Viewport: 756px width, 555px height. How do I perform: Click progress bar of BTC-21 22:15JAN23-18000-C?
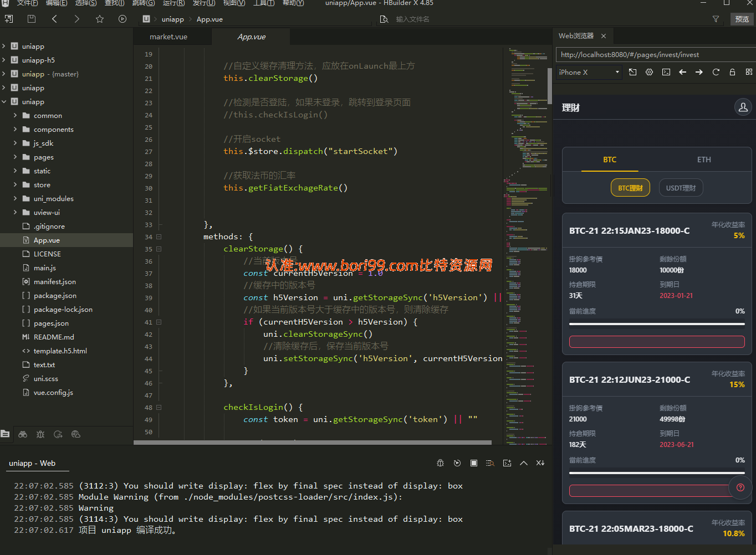pyautogui.click(x=657, y=324)
